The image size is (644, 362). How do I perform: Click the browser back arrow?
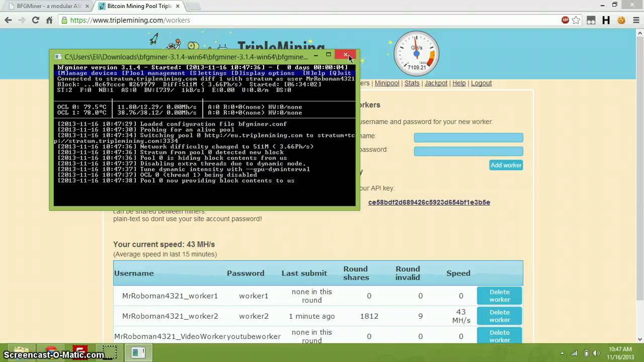click(x=8, y=20)
